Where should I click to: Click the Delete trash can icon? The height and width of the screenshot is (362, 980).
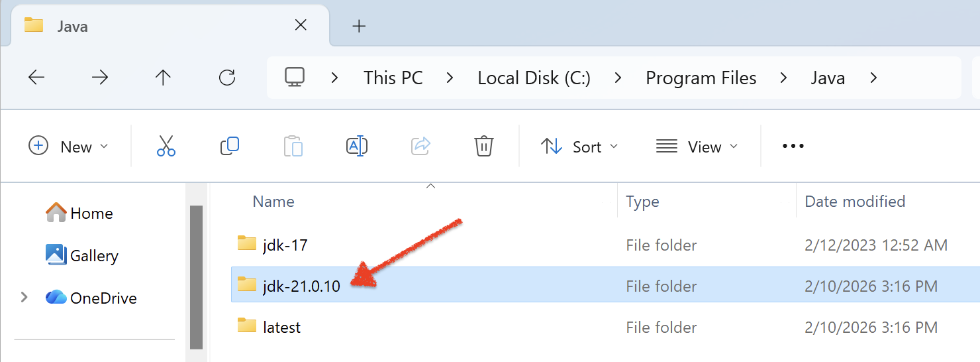click(x=484, y=146)
